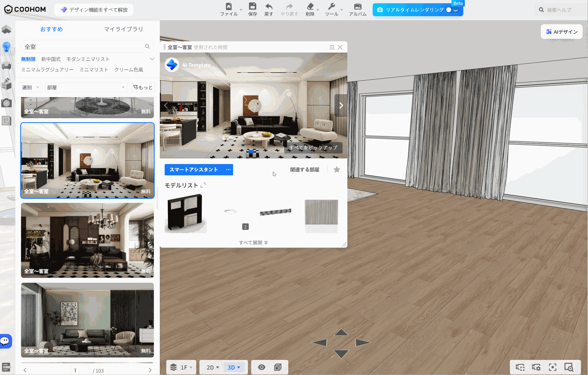Close the 全室~客室 detail panel
This screenshot has width=588, height=375.
[x=340, y=47]
